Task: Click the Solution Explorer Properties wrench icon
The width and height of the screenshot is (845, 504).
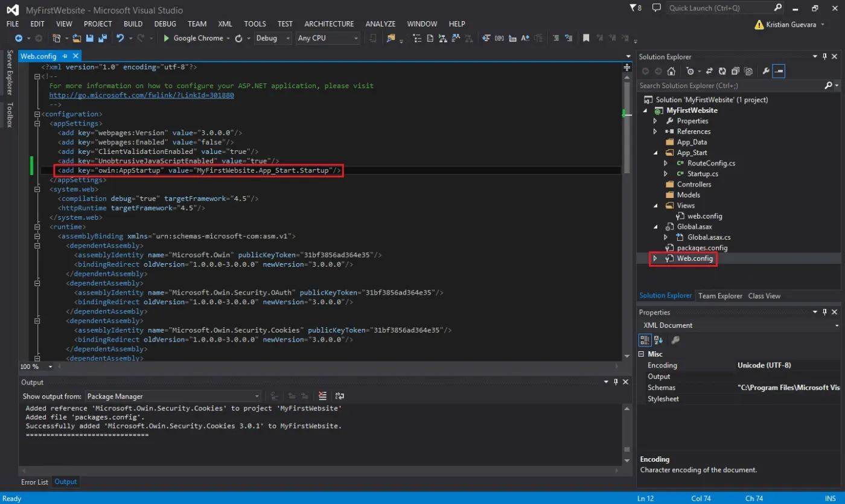Action: [x=766, y=71]
